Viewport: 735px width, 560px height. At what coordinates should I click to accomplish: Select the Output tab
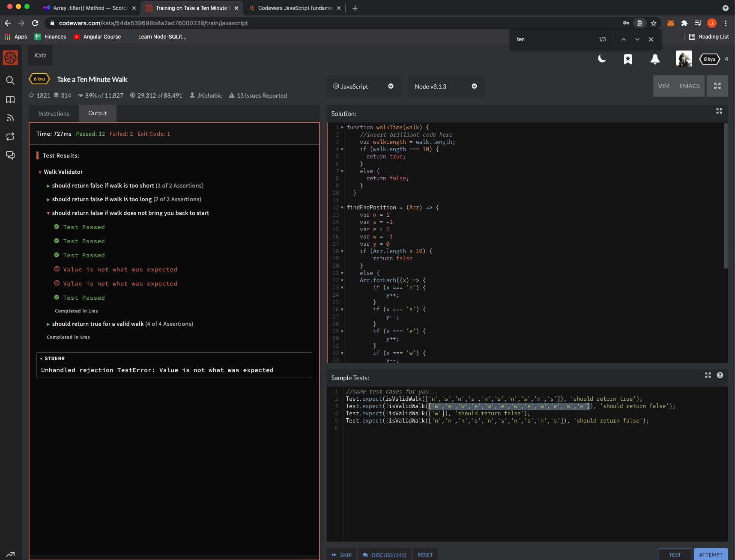point(97,113)
